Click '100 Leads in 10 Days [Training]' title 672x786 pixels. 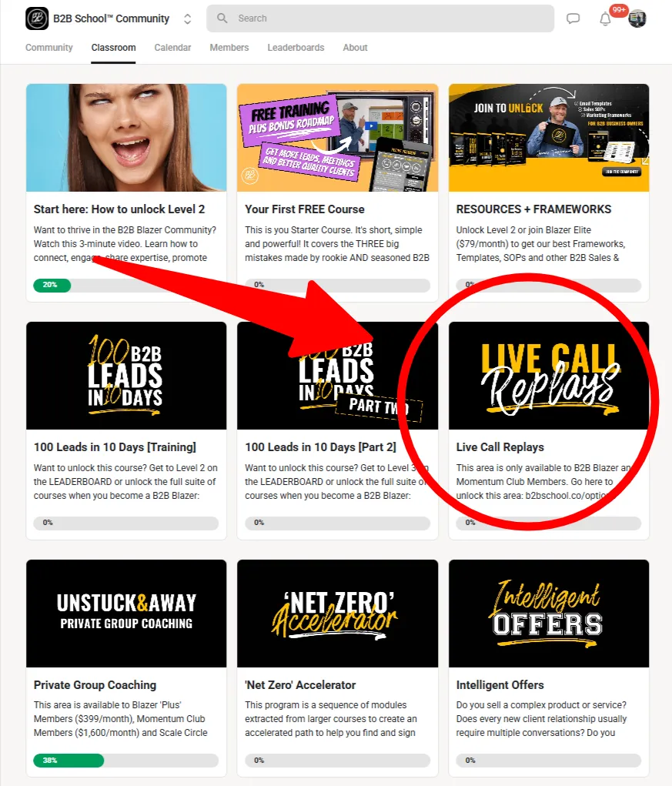tap(115, 447)
